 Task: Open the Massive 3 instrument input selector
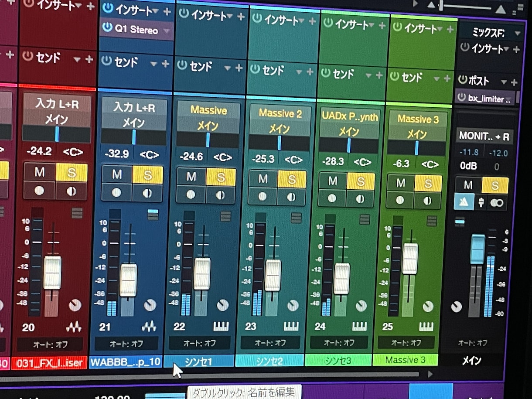click(x=417, y=119)
